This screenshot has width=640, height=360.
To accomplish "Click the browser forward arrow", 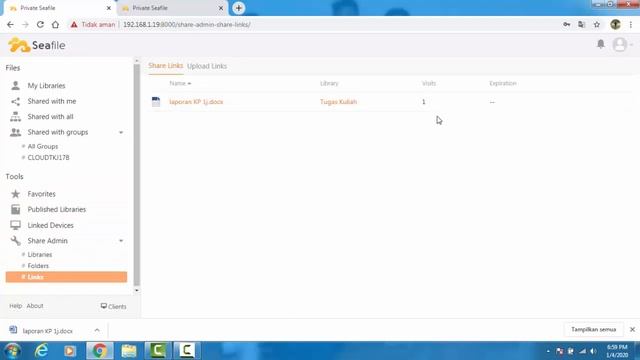I will point(25,24).
